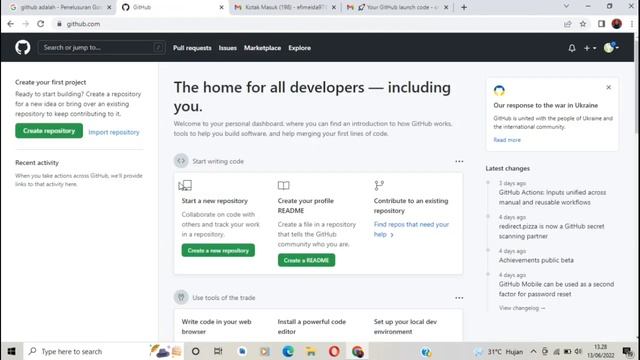The width and height of the screenshot is (640, 360).
Task: Open Explore in the header
Action: point(300,48)
